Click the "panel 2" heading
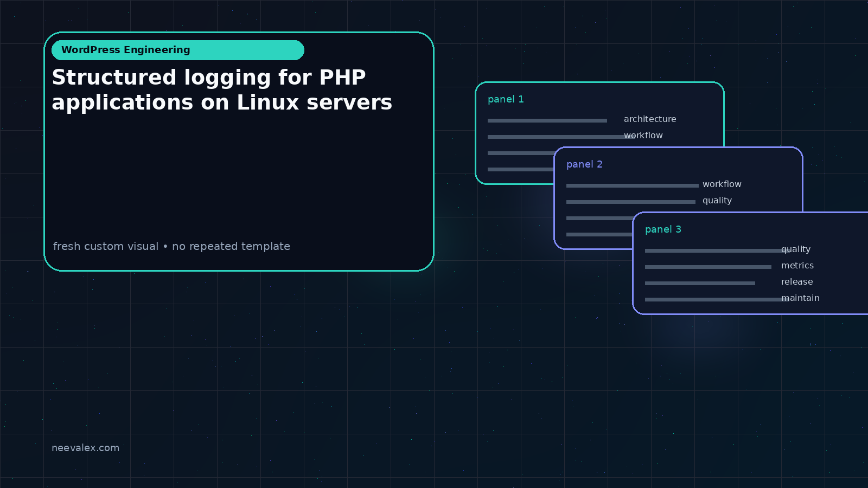 tap(584, 164)
